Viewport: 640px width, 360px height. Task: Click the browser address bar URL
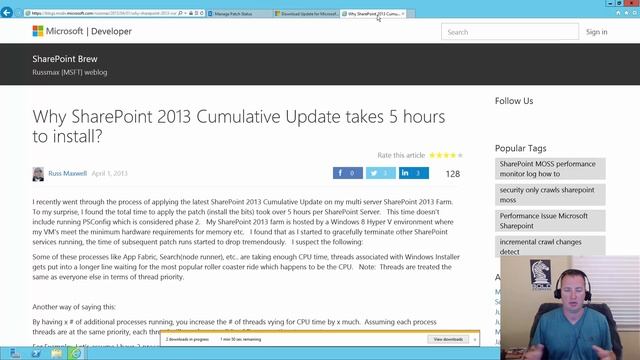click(104, 13)
